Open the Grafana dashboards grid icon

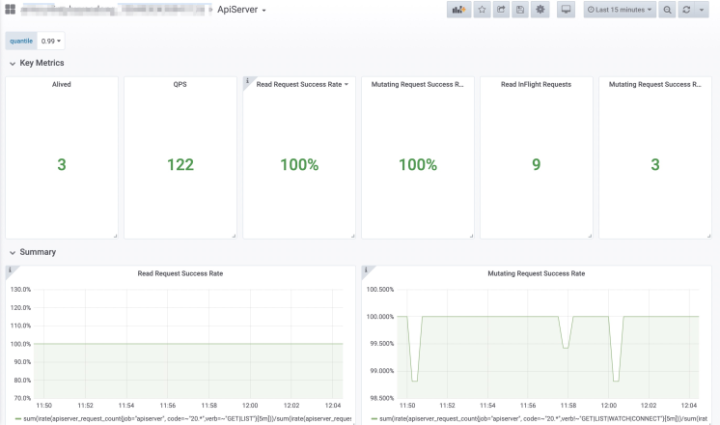(10, 9)
